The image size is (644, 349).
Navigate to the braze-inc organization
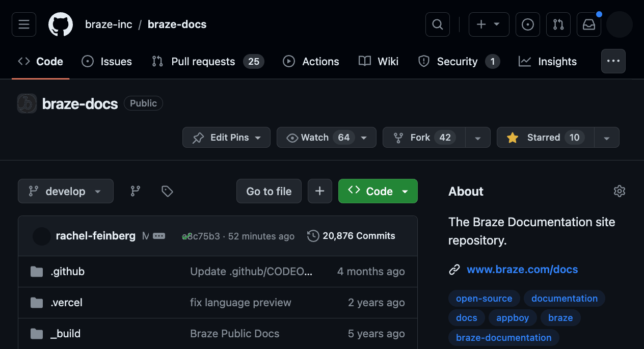109,24
